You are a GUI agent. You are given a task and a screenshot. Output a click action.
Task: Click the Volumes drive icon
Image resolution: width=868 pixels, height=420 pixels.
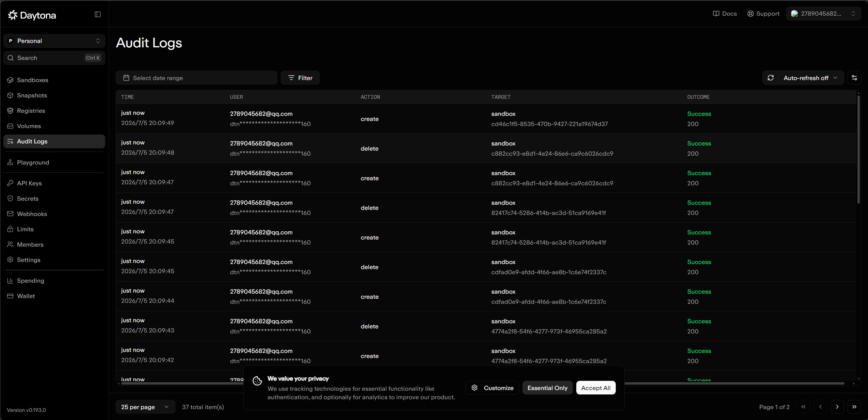tap(10, 126)
